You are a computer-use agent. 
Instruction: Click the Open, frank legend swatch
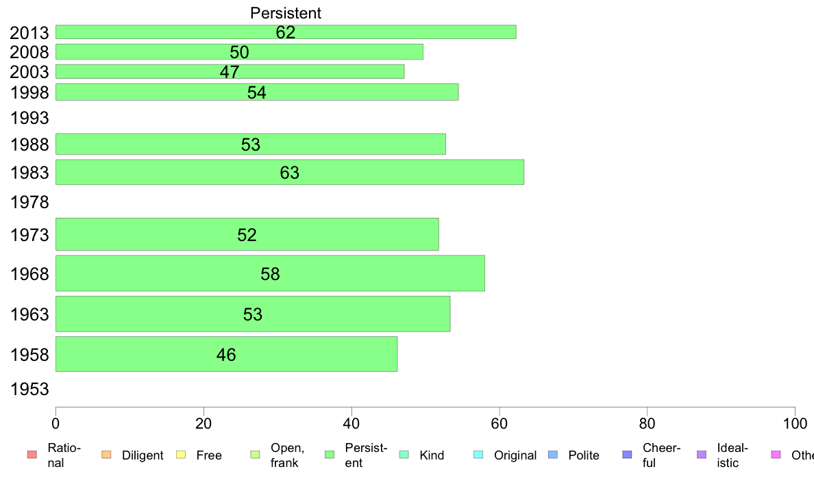pyautogui.click(x=255, y=455)
